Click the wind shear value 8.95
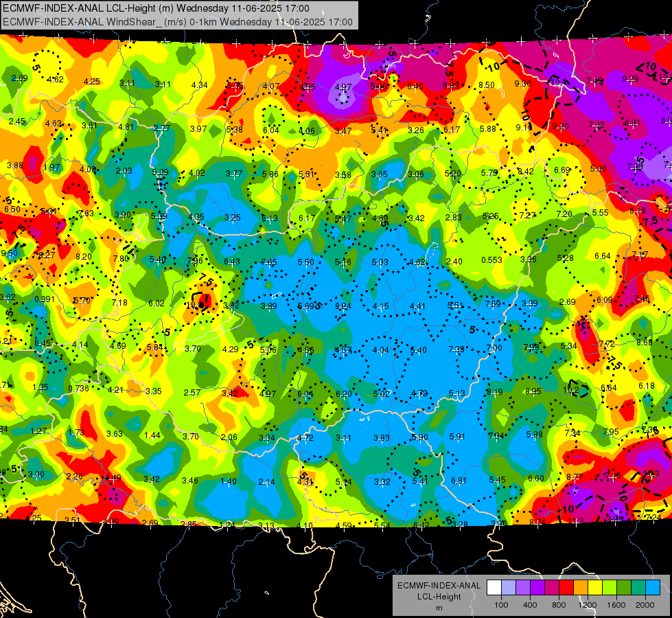Viewport: 672px width, 618px height. coord(533,391)
